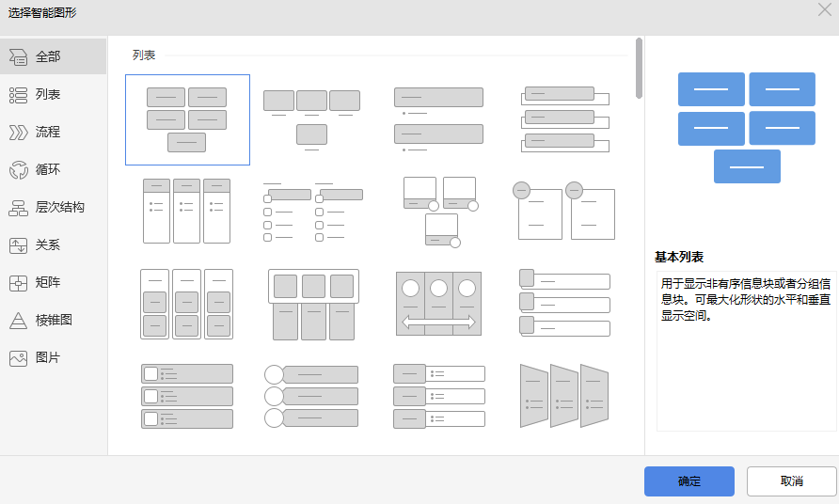Switch to the 关系 category

(x=48, y=245)
